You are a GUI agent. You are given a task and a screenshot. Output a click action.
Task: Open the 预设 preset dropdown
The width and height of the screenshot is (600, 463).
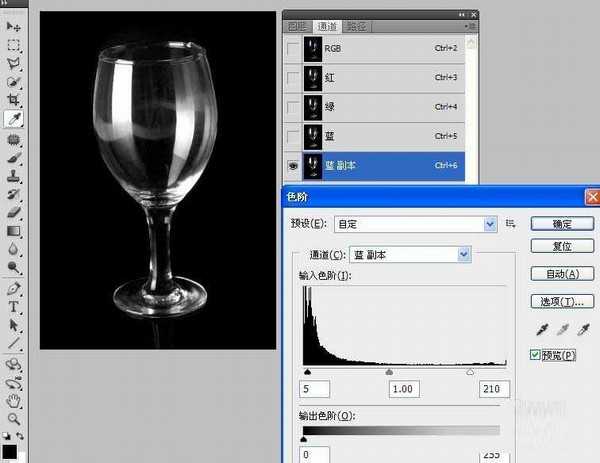click(490, 224)
